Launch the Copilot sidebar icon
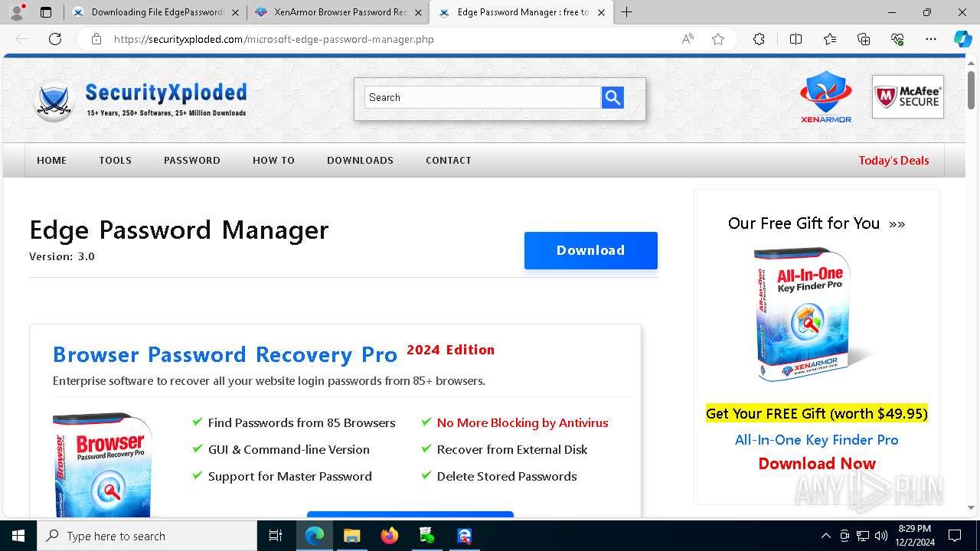Image resolution: width=980 pixels, height=551 pixels. pos(962,39)
